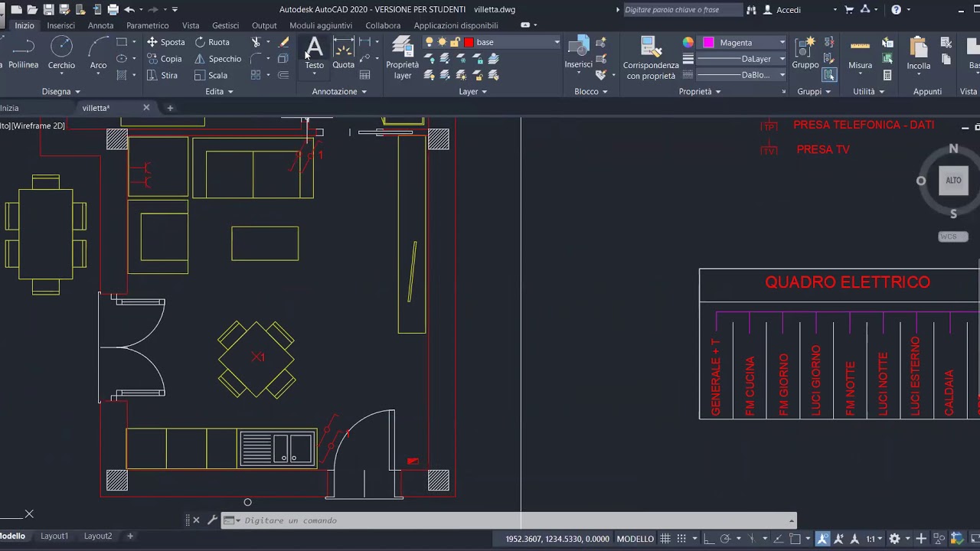
Task: Expand the Utilità panel
Action: 868,91
